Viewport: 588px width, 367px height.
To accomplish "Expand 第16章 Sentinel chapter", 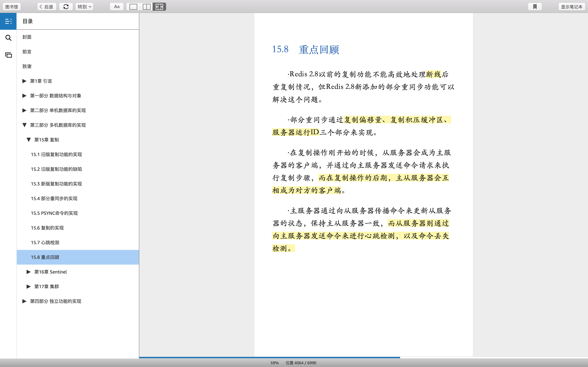I will [28, 272].
